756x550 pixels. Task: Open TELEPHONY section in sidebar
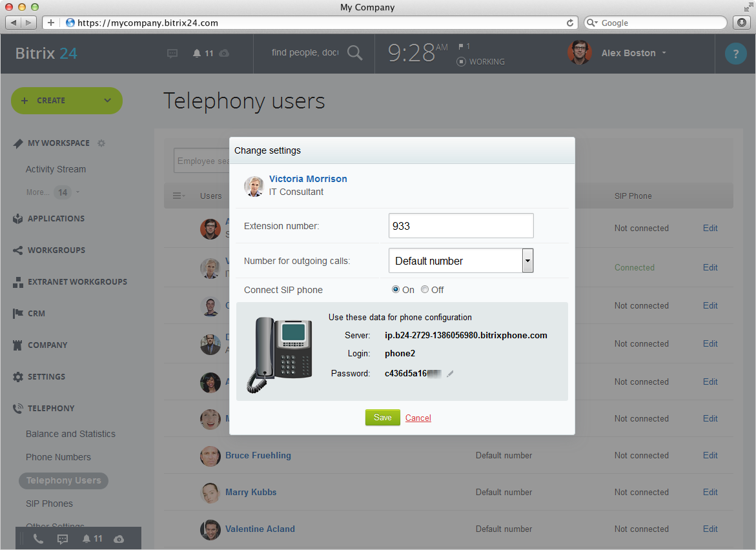click(x=51, y=408)
